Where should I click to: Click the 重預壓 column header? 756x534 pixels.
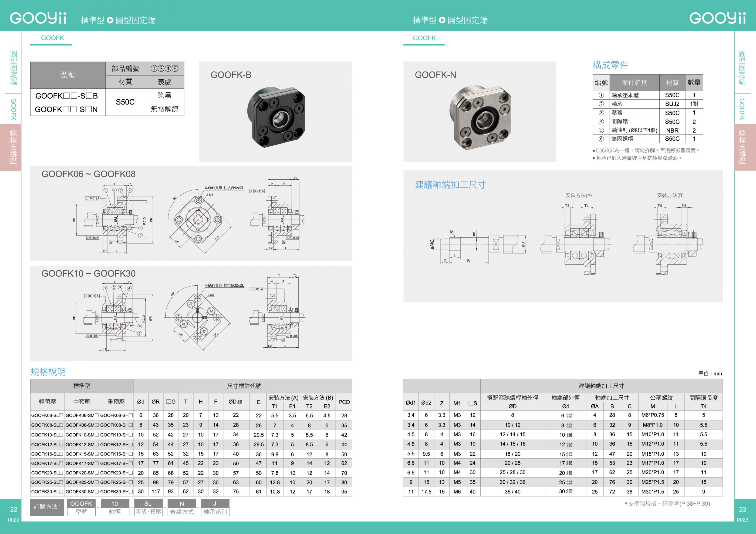pos(116,402)
